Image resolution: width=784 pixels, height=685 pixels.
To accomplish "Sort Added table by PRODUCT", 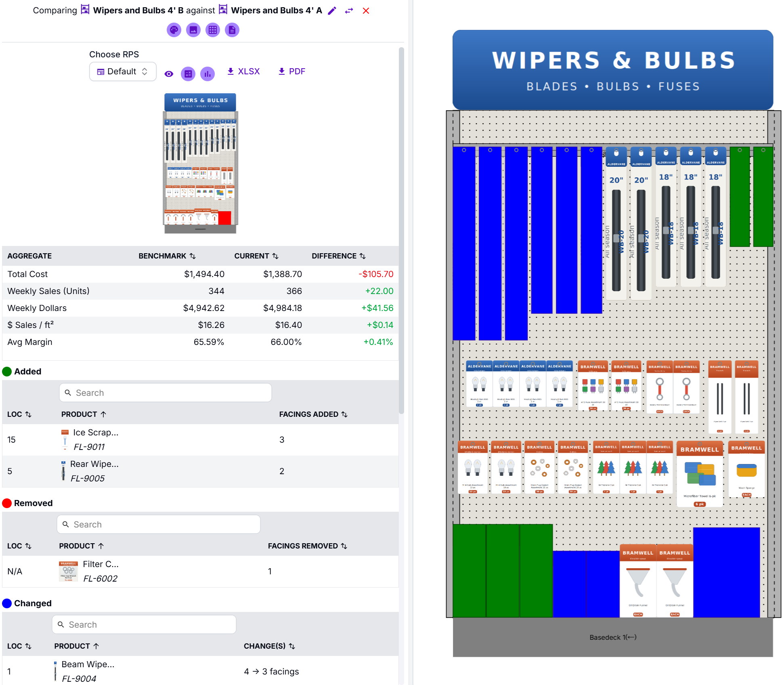I will pyautogui.click(x=84, y=414).
